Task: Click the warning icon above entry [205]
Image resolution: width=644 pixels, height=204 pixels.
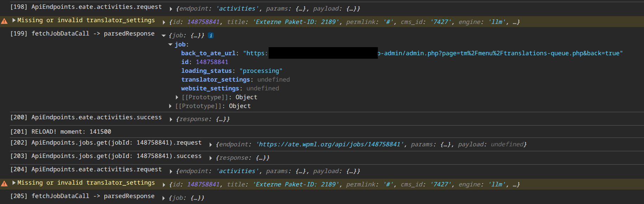Action: (4, 184)
